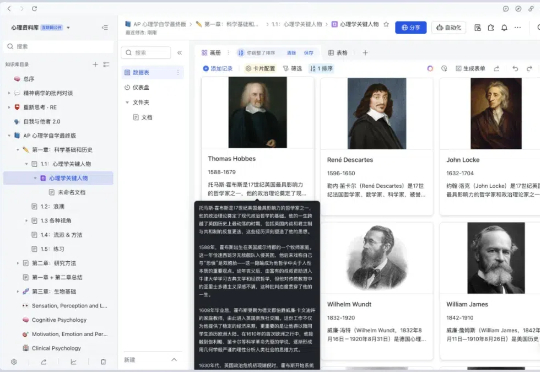Open the clock icon next to the AI ring
The width and height of the screenshot is (540, 372).
pos(444,69)
